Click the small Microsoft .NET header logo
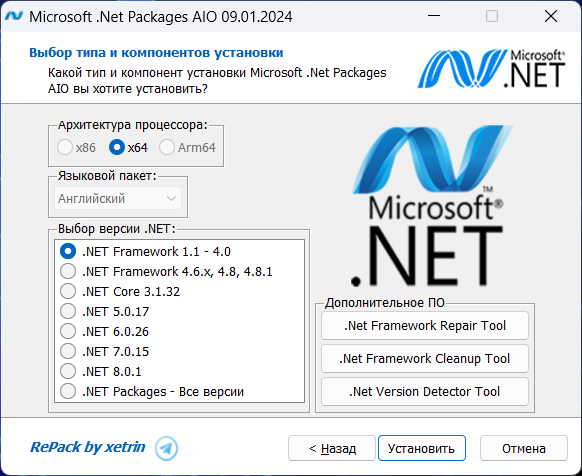Viewport: 582px width, 476px height. click(x=491, y=69)
